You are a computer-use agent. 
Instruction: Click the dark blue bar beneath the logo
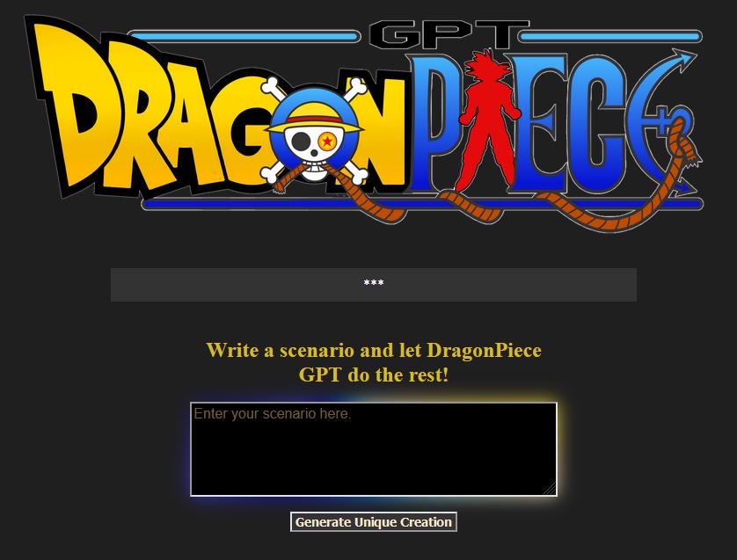[423, 204]
